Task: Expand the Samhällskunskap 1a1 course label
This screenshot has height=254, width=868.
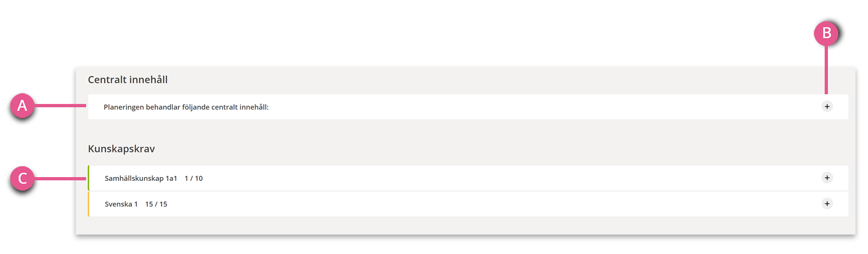Action: pos(141,178)
